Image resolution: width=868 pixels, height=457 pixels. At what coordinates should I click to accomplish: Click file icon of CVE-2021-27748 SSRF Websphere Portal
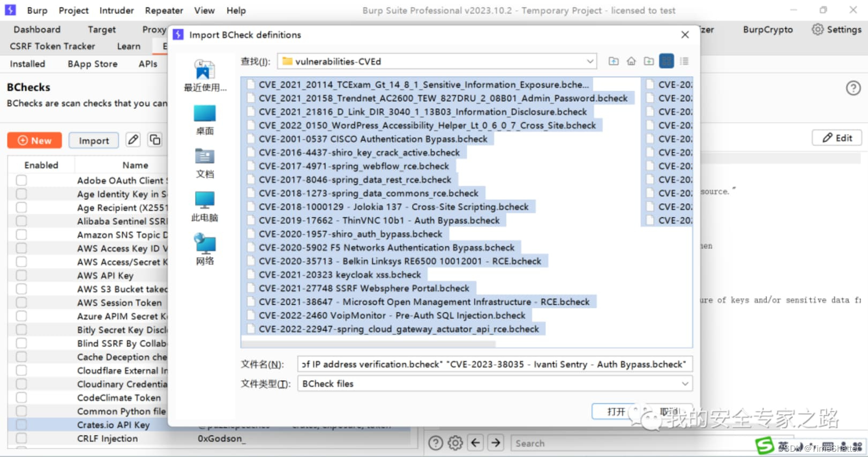click(250, 289)
